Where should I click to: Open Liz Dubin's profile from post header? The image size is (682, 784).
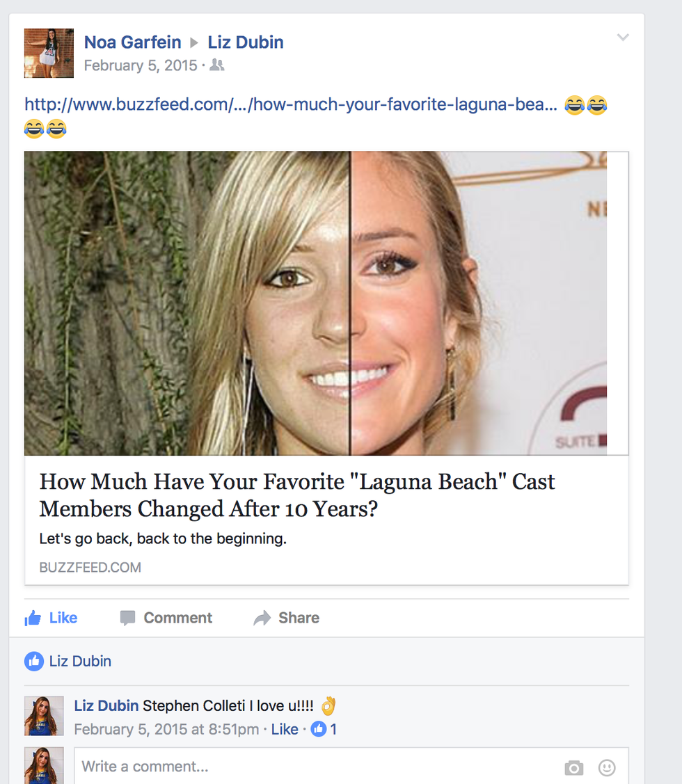coord(246,42)
